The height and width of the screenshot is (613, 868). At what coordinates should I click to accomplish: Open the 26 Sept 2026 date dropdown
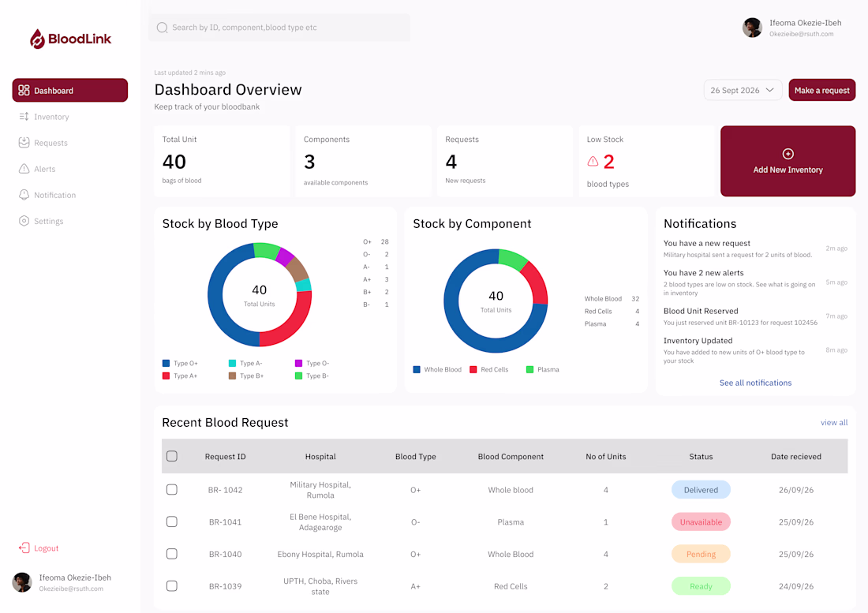(743, 90)
